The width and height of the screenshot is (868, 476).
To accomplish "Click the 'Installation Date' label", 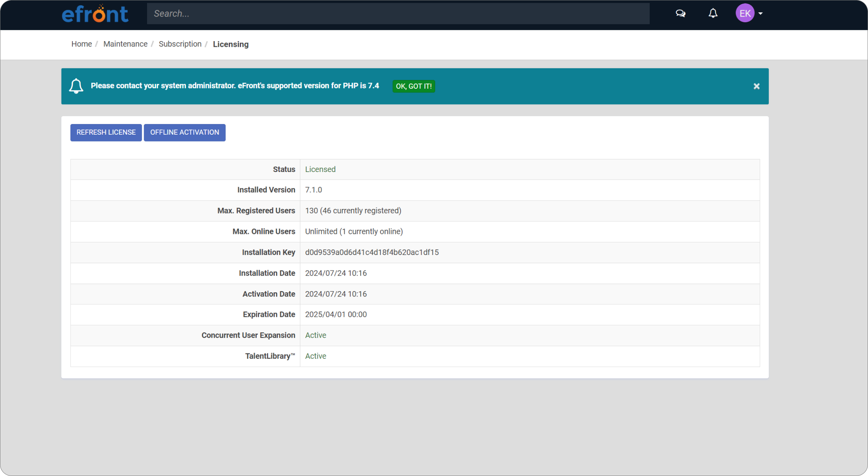I will click(x=267, y=273).
